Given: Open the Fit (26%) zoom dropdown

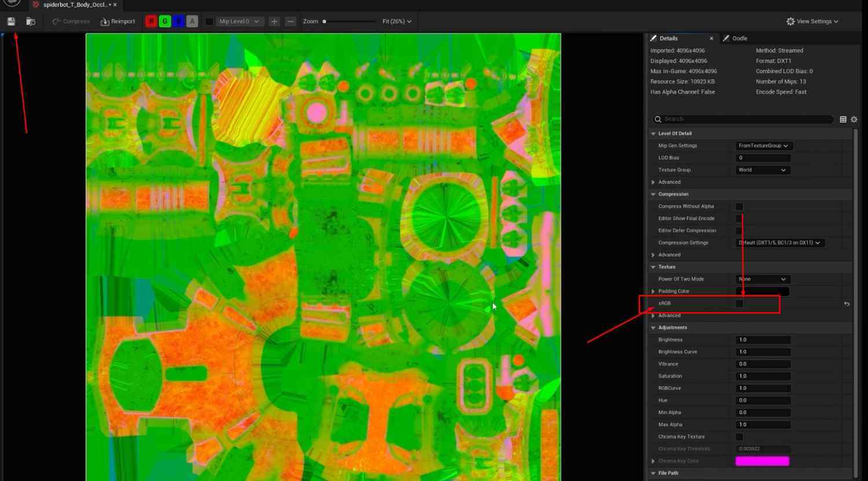Looking at the screenshot, I should (x=397, y=21).
